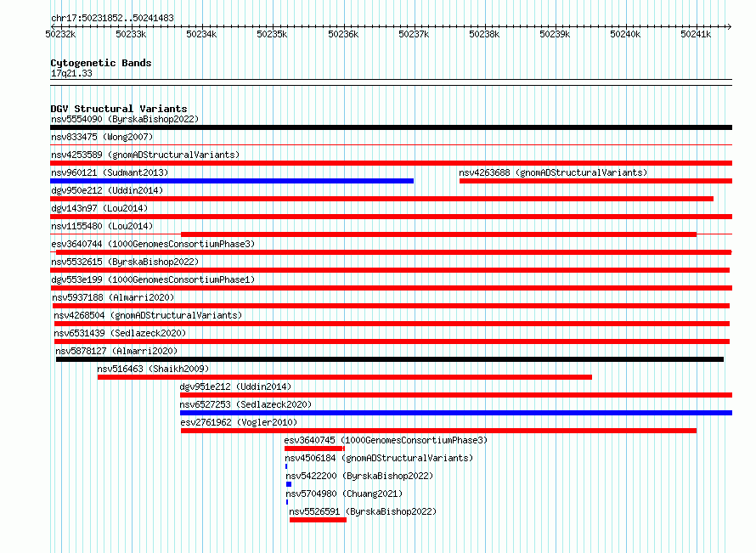The height and width of the screenshot is (553, 756).
Task: Select the 17q21.33 cytogenetic band label
Action: (71, 73)
